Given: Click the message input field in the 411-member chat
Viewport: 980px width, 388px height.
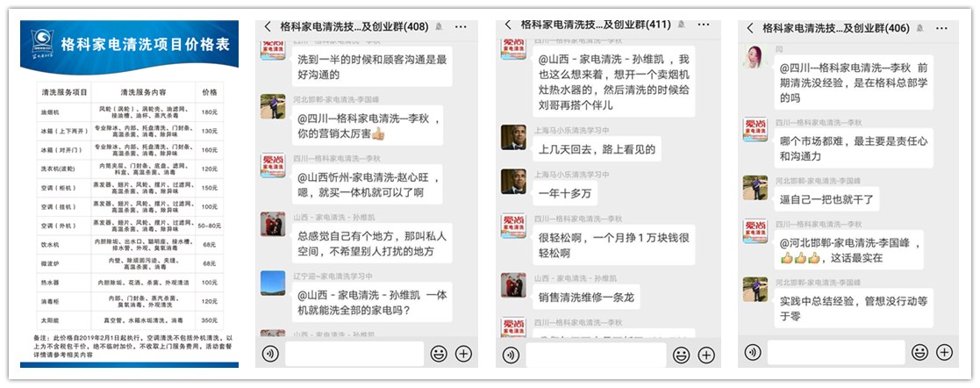Looking at the screenshot, I should click(597, 355).
